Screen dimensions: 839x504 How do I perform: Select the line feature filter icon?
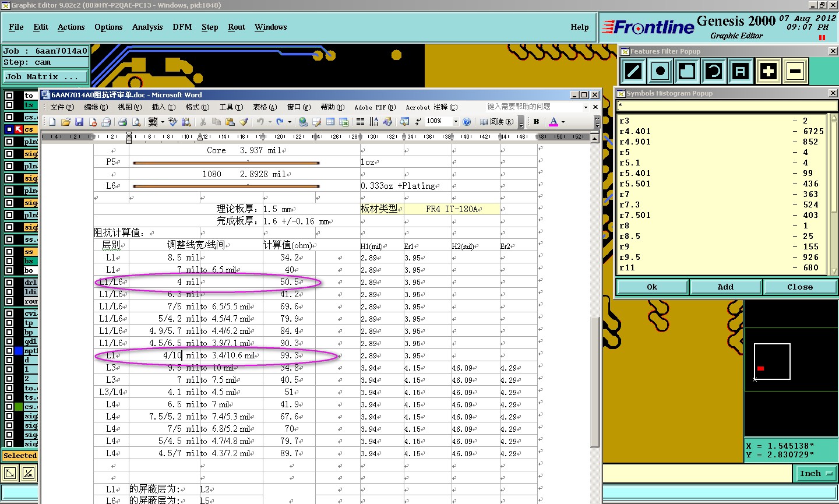tap(633, 72)
